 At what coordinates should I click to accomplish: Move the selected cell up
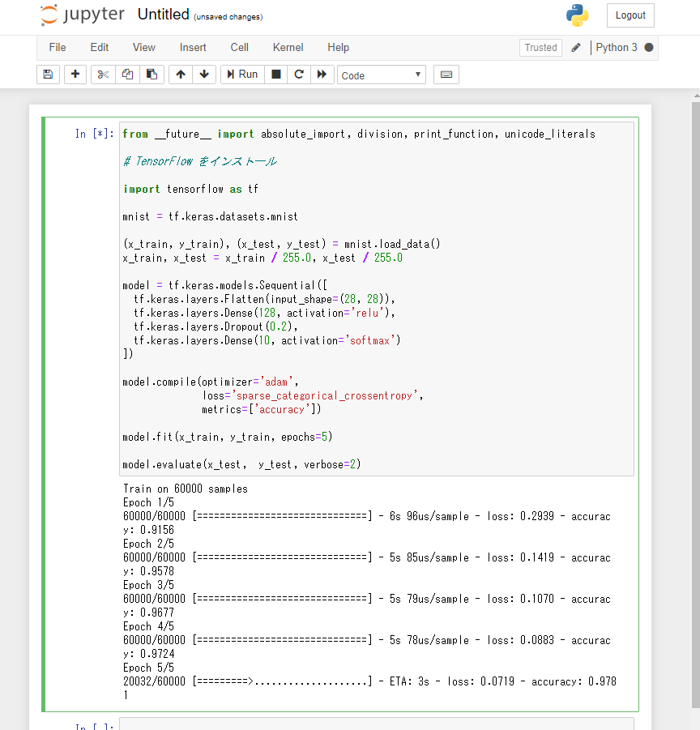click(x=179, y=74)
